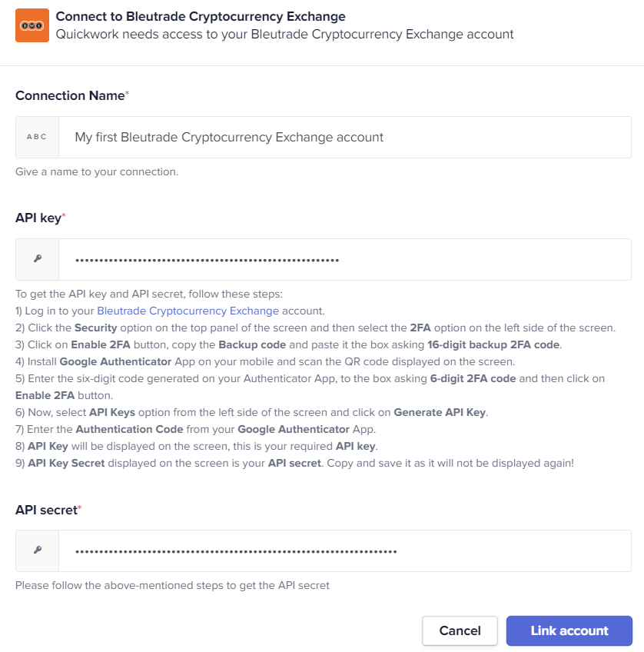Click the 'Connect to Bleutrade Cryptocurrency Exchange' title

point(201,17)
